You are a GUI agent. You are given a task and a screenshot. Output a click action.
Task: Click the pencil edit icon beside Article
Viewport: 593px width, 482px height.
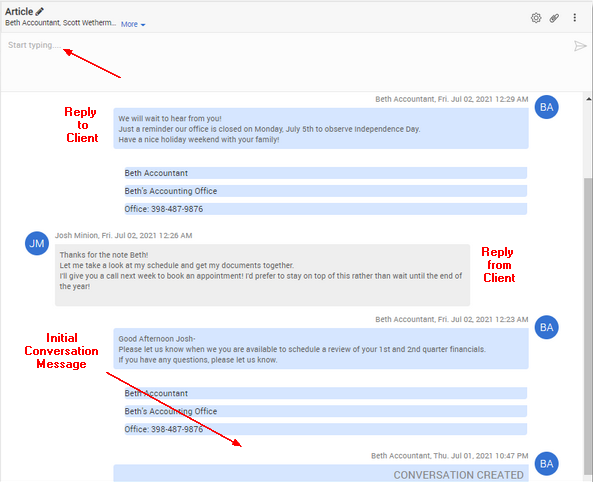(39, 12)
